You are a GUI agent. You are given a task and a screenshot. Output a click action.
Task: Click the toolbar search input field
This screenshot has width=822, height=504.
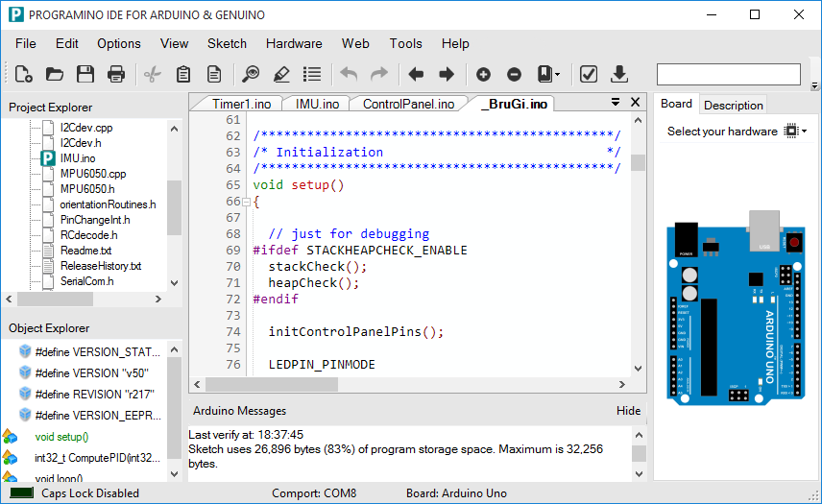pyautogui.click(x=729, y=74)
